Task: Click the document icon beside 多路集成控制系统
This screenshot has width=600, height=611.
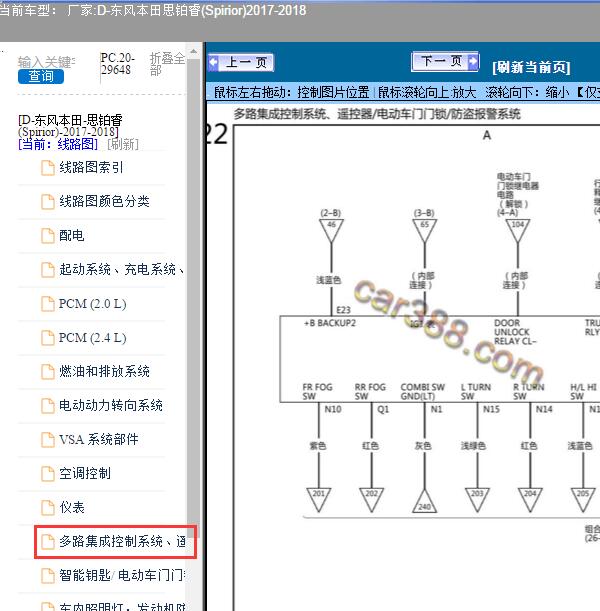Action: [48, 542]
